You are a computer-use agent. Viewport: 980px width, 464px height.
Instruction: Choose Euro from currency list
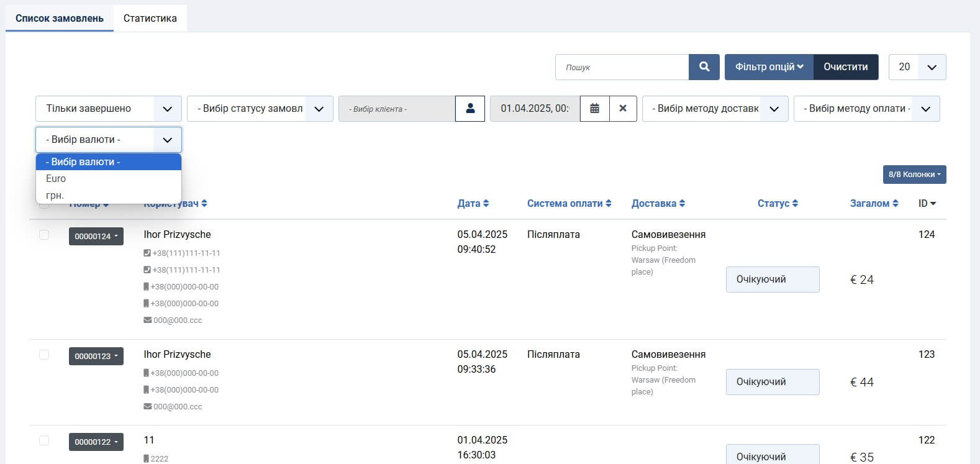tap(56, 178)
